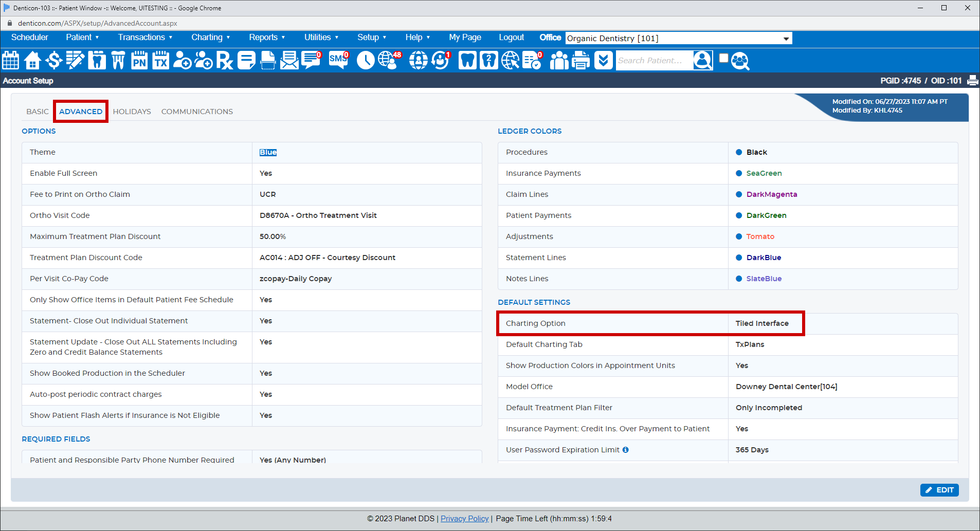Switch to the COMMUNICATIONS tab
The width and height of the screenshot is (980, 531).
coord(197,111)
